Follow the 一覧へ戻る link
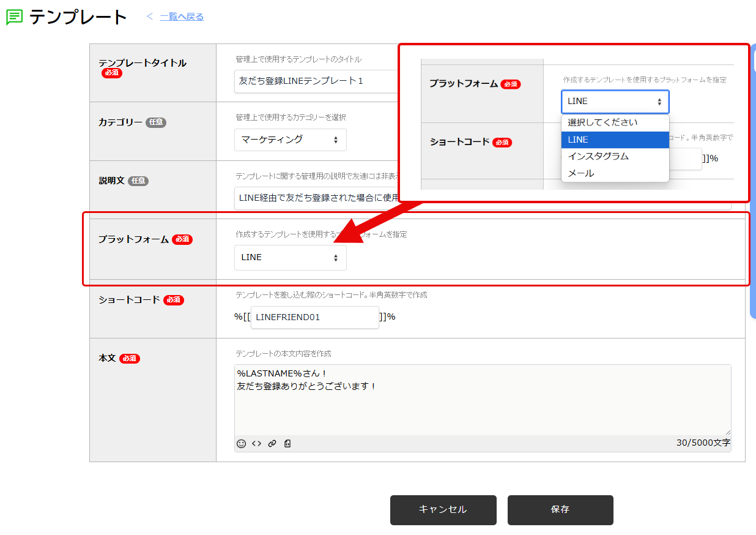Screen dimensions: 756x535 (x=182, y=17)
